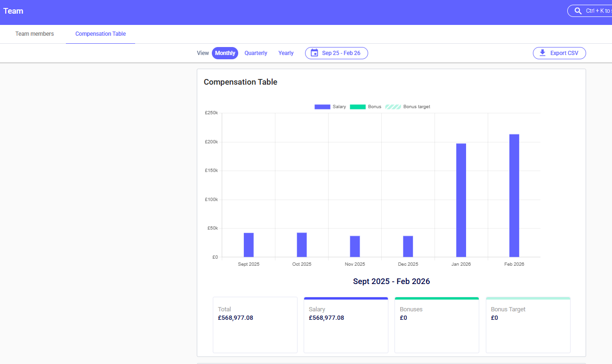Viewport: 612px width, 364px height.
Task: Toggle Bonus target series in legend
Action: (408, 107)
